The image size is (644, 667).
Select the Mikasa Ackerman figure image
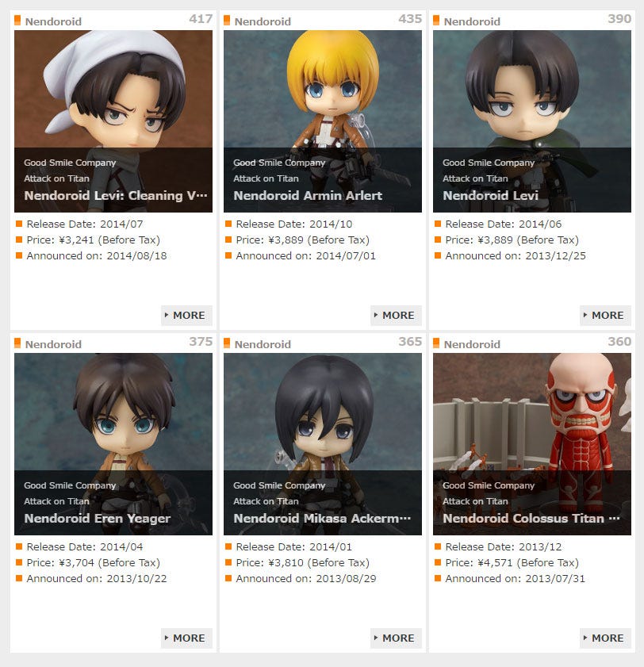(x=323, y=444)
